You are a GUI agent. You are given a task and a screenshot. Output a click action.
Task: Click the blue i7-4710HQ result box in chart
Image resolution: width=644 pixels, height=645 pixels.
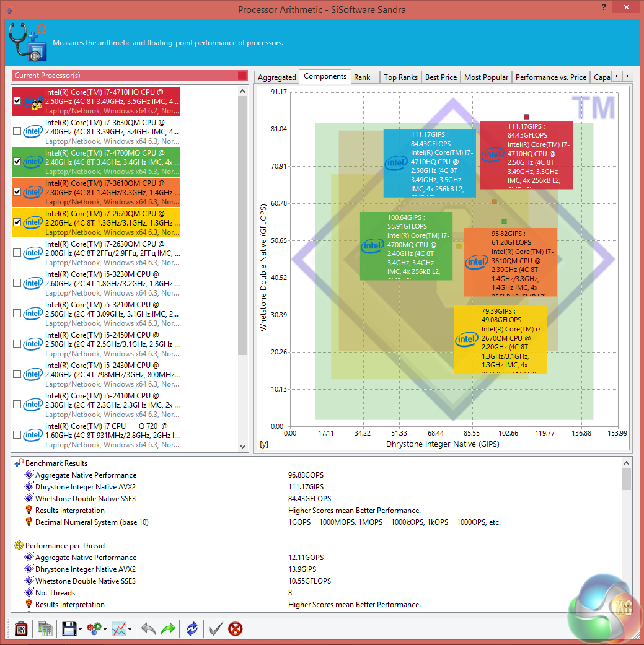(430, 164)
